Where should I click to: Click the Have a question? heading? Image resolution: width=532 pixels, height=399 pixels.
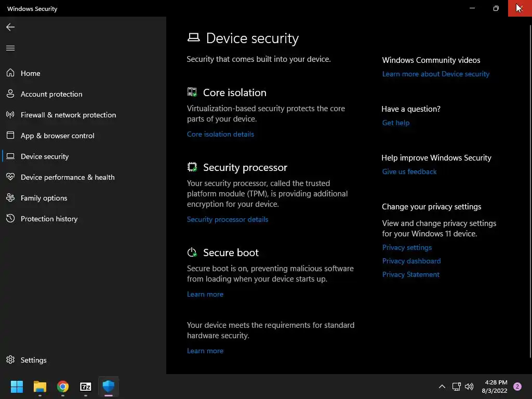(411, 109)
